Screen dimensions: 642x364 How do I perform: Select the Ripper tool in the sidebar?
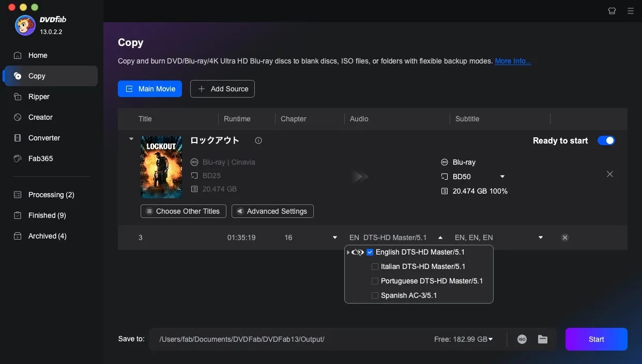(x=39, y=97)
